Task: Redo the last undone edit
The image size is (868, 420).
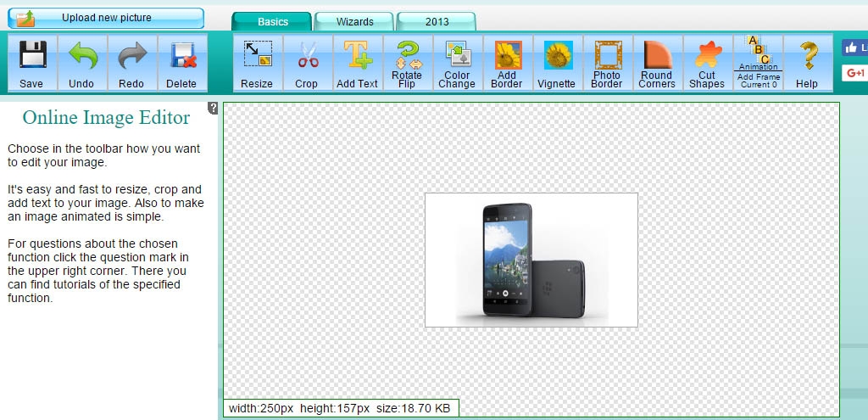Action: coord(131,63)
